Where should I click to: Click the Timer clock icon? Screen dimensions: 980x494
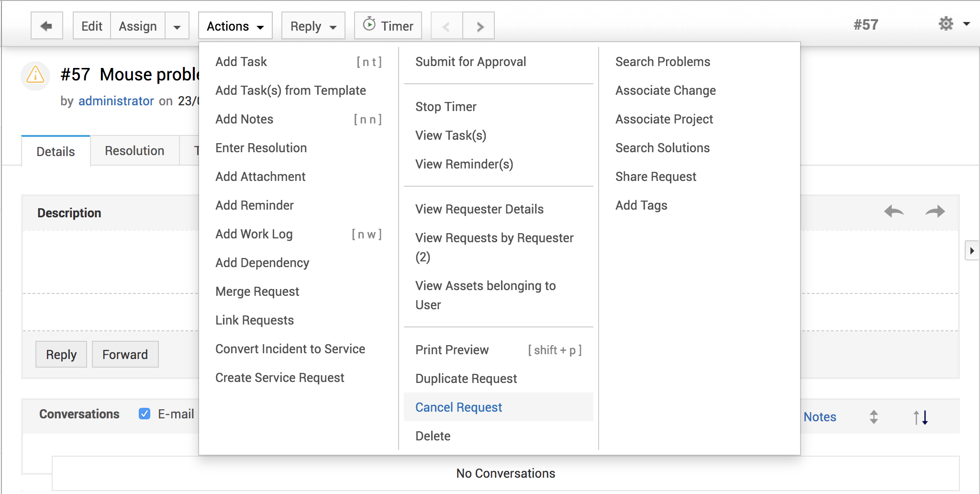pos(369,24)
